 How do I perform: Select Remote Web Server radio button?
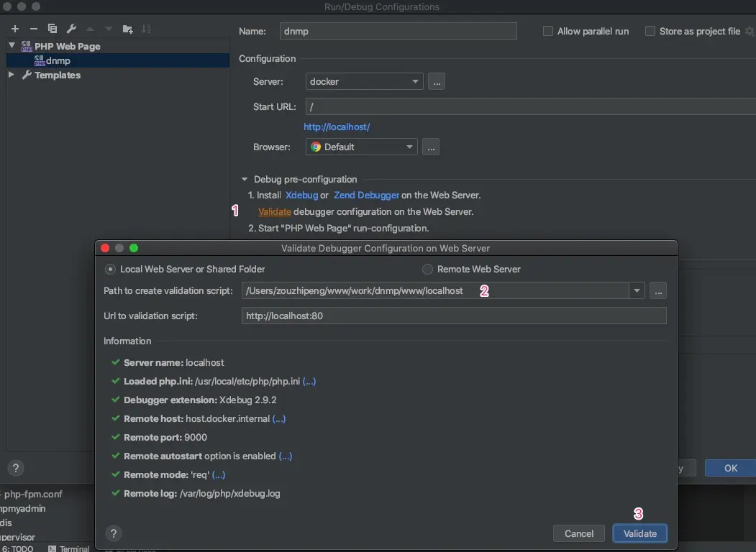pyautogui.click(x=427, y=270)
